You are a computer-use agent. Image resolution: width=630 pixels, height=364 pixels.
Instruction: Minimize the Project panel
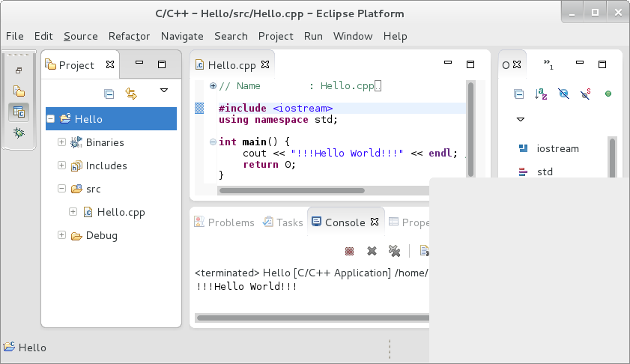(139, 62)
